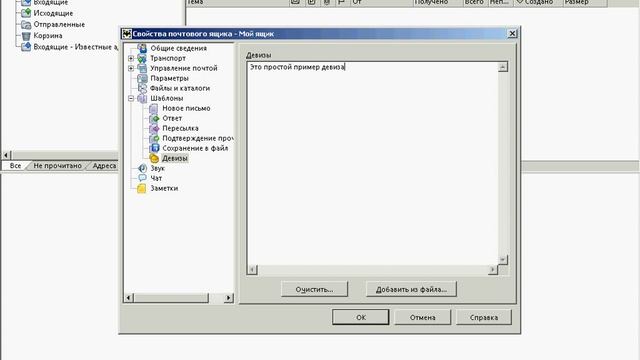This screenshot has height=360, width=640.
Task: Open the Сохранение в файл template icon
Action: [x=154, y=148]
